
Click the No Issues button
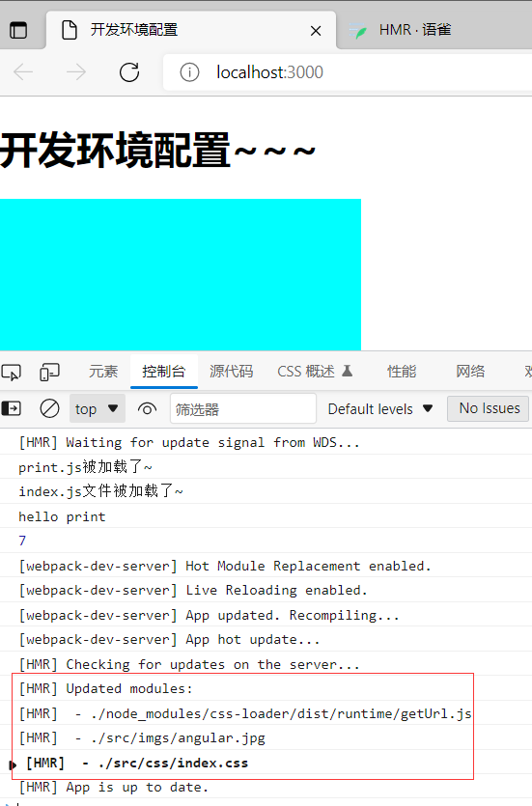tap(489, 408)
